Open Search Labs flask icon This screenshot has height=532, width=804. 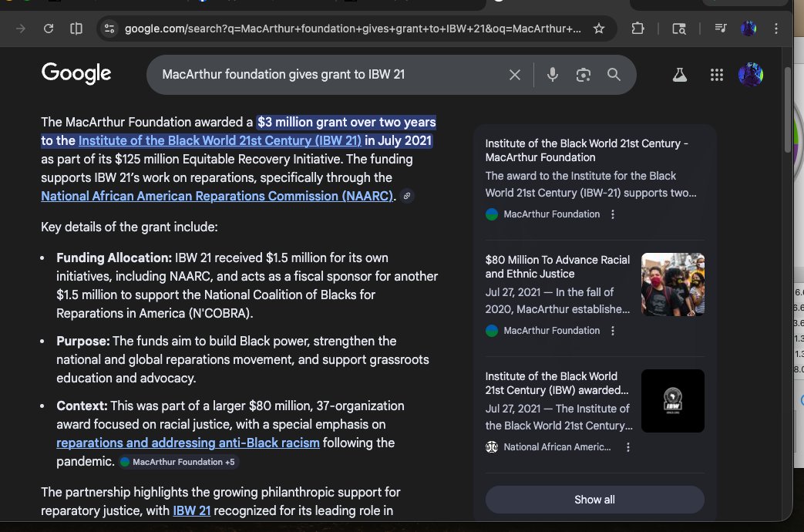pyautogui.click(x=679, y=75)
